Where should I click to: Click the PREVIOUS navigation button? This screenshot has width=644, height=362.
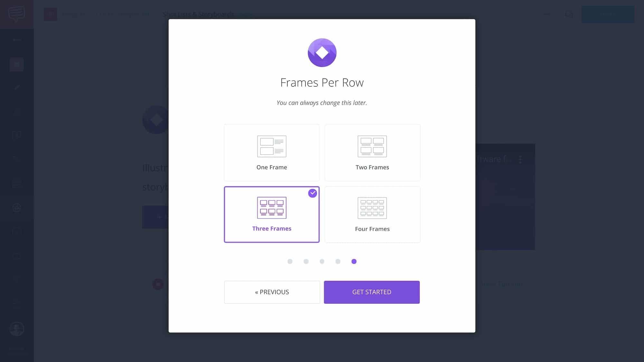(271, 292)
